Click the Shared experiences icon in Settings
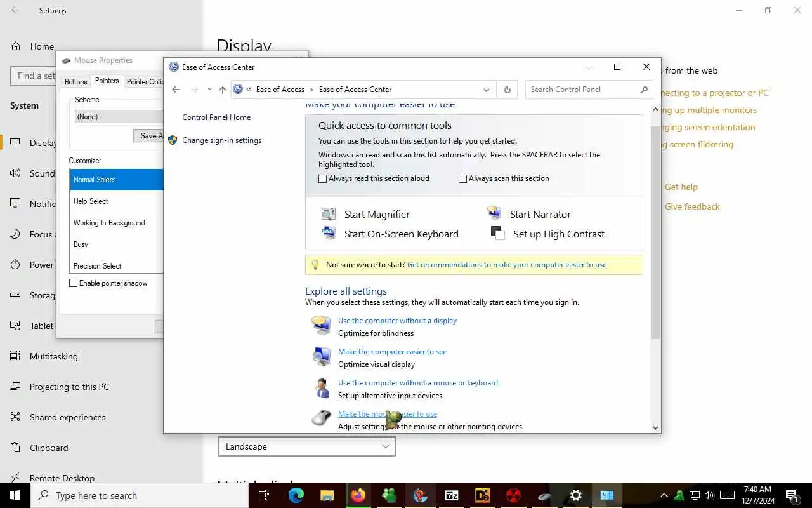 click(x=16, y=417)
